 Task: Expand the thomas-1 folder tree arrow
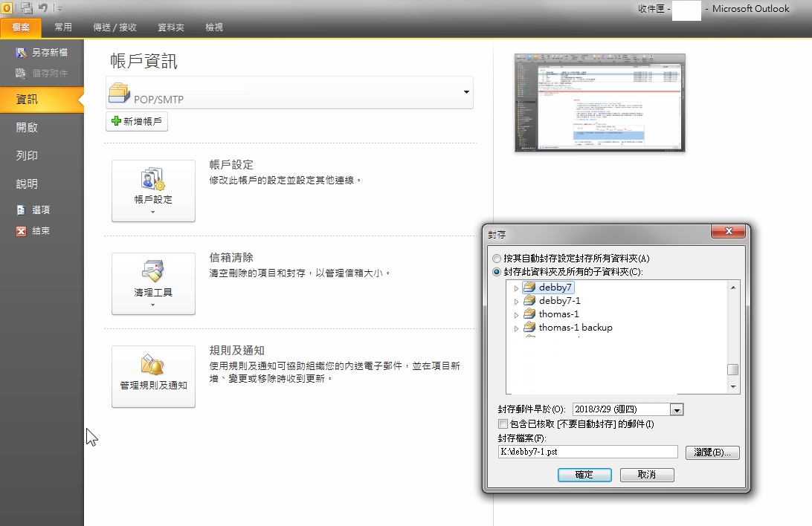(x=516, y=314)
